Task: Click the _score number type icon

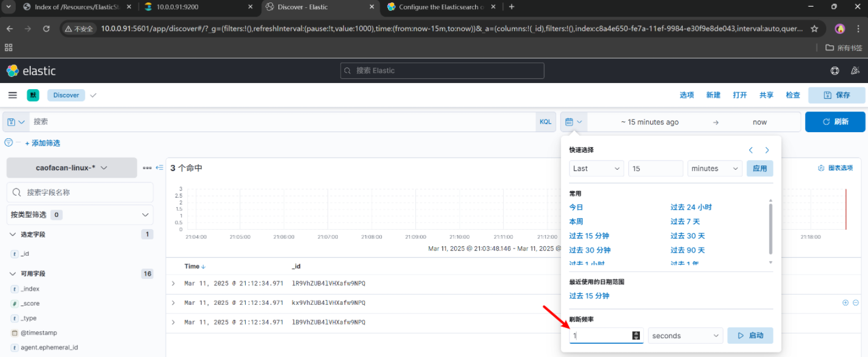Action: (x=15, y=304)
